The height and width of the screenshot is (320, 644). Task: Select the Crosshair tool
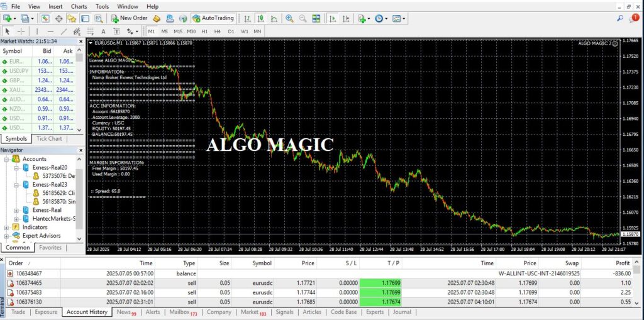pyautogui.click(x=21, y=31)
